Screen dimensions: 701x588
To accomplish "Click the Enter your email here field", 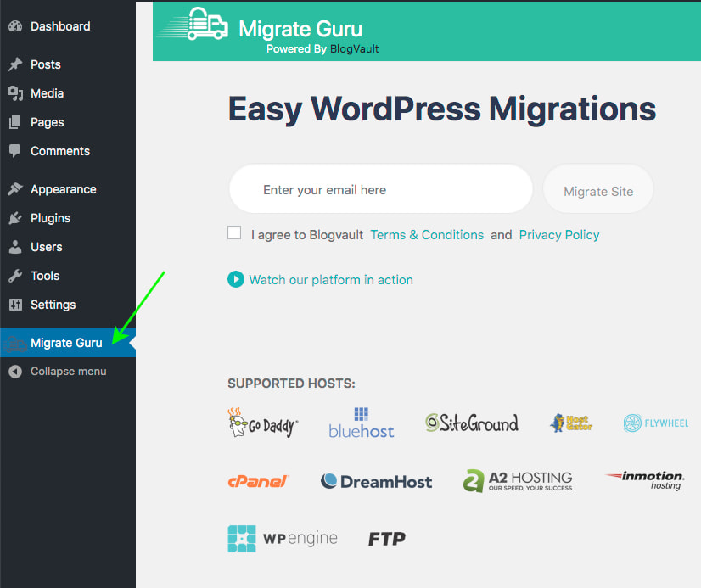I will pos(381,189).
